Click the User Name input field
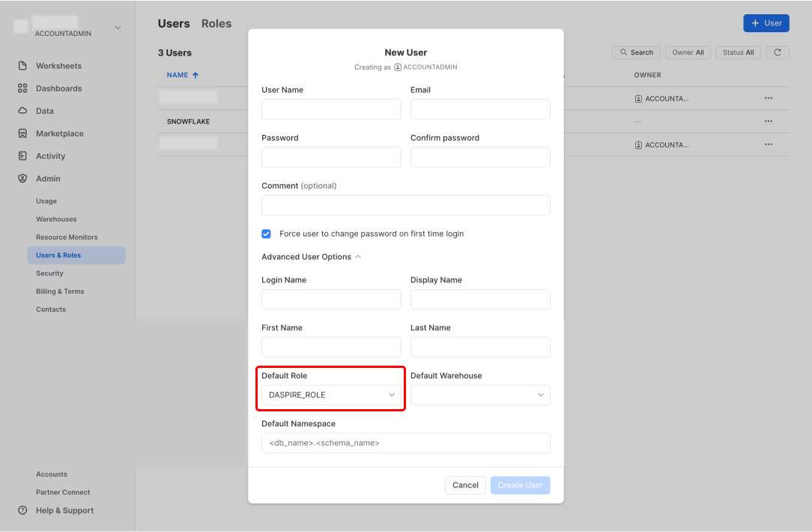 click(331, 109)
